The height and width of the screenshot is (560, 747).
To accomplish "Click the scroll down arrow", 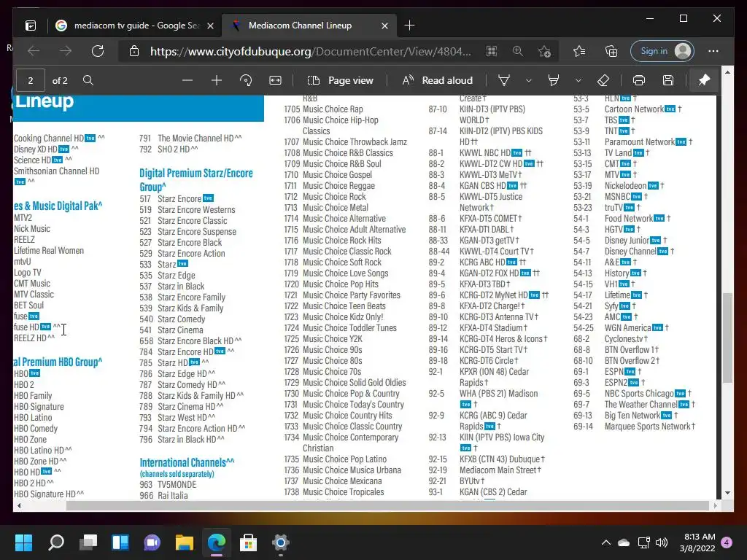I will [x=727, y=493].
